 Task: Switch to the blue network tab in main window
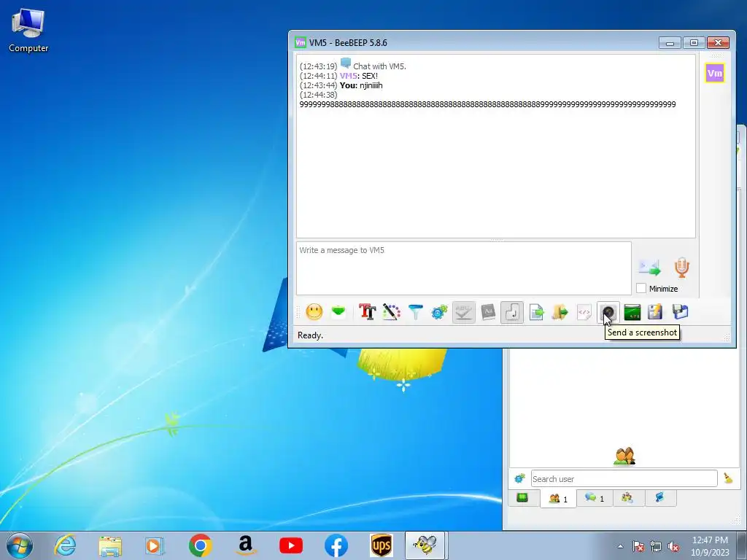659,498
